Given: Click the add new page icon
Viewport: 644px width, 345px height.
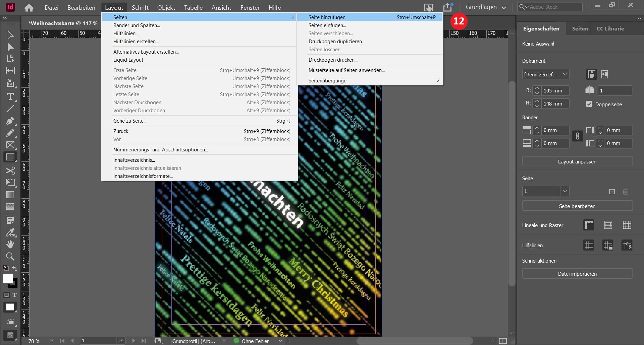Looking at the screenshot, I should [x=612, y=192].
